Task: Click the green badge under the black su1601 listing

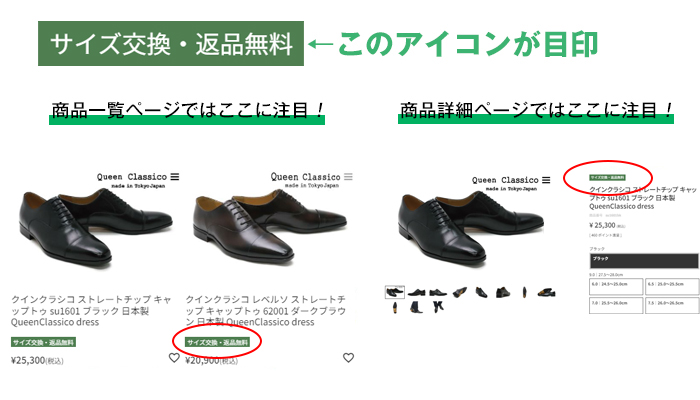Action: pos(43,342)
